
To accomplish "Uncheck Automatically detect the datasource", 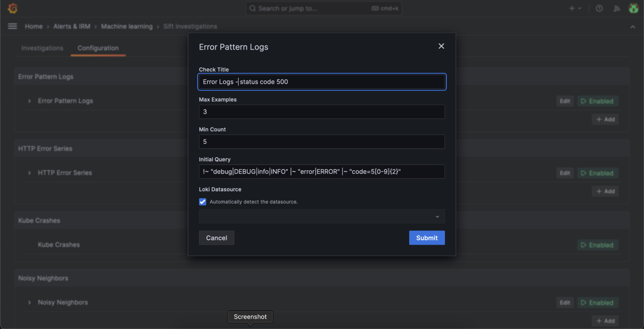I will [202, 202].
